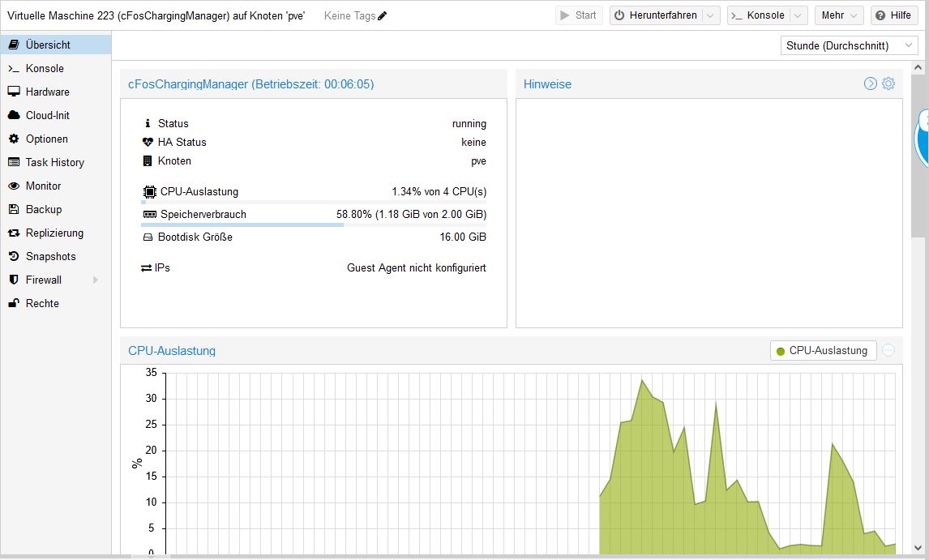The image size is (929, 560).
Task: Click the Hilfe help button
Action: point(893,15)
